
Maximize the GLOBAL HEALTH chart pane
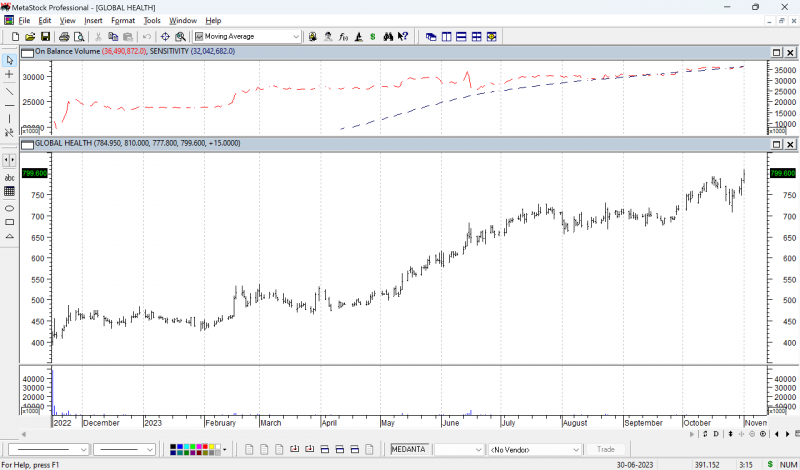pos(776,144)
